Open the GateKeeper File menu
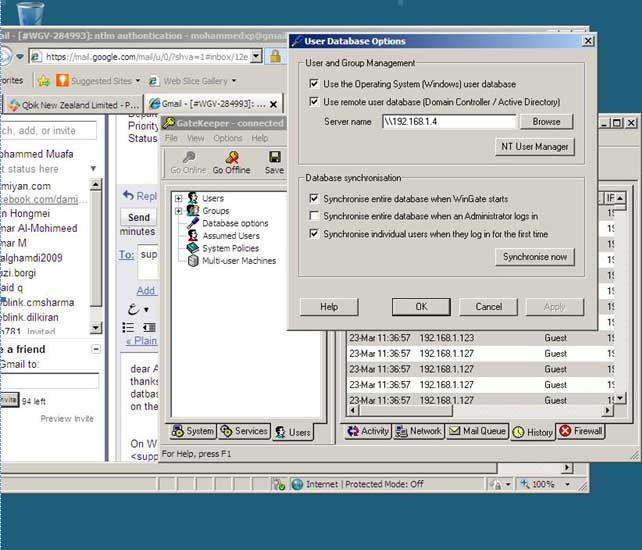 171,138
